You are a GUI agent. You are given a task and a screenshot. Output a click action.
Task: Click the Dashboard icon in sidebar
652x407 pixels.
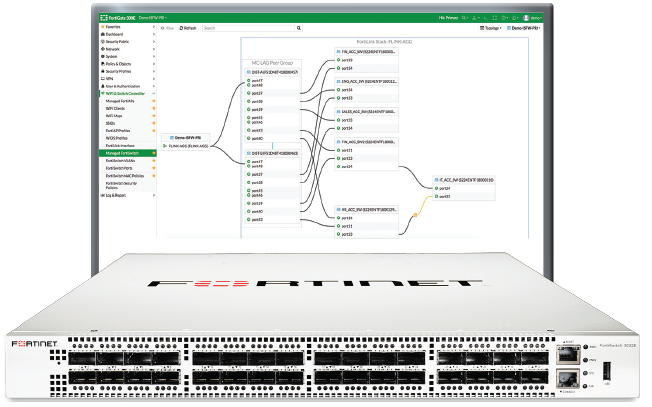pos(103,34)
